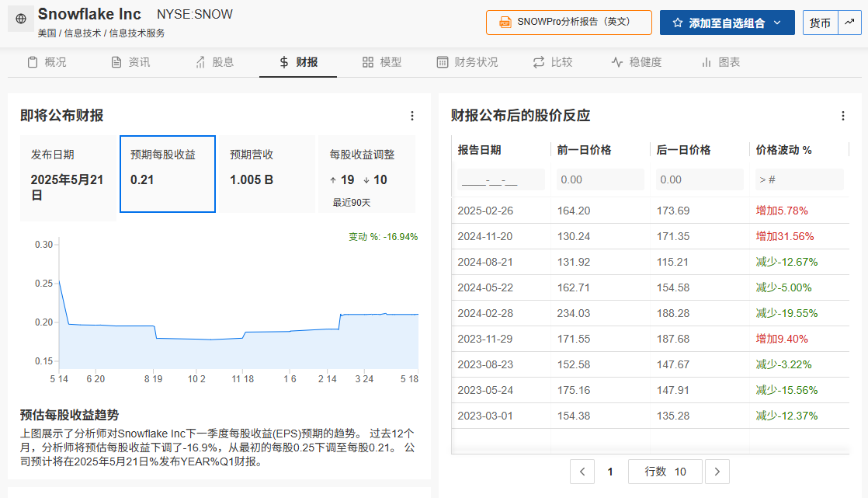Click the 前一日价格 filter input
The width and height of the screenshot is (868, 498).
(600, 179)
